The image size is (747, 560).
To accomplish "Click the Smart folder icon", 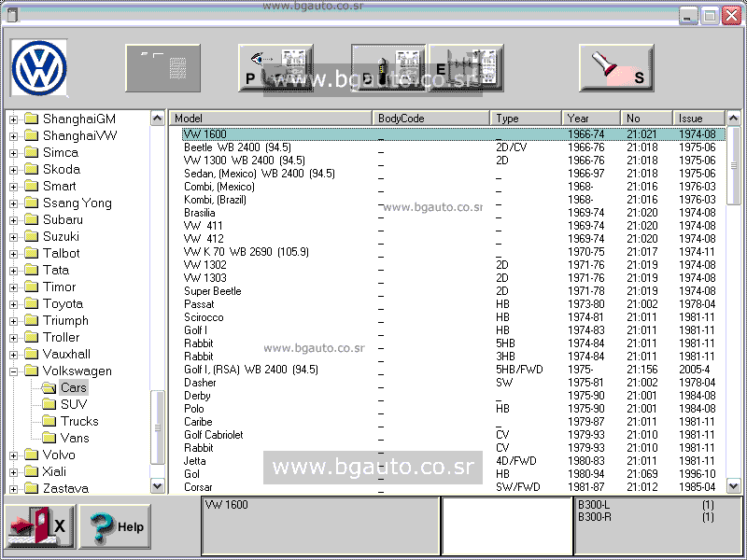I will click(x=32, y=186).
